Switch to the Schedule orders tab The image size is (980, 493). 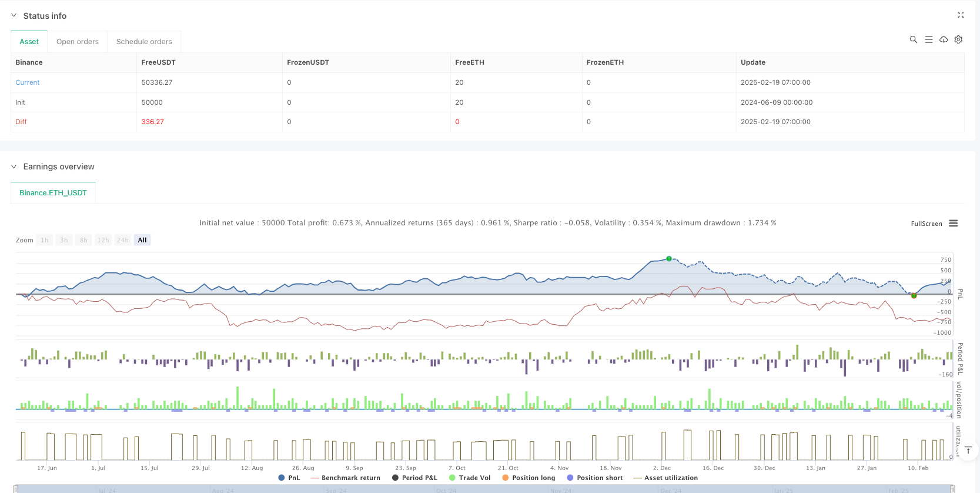[144, 42]
